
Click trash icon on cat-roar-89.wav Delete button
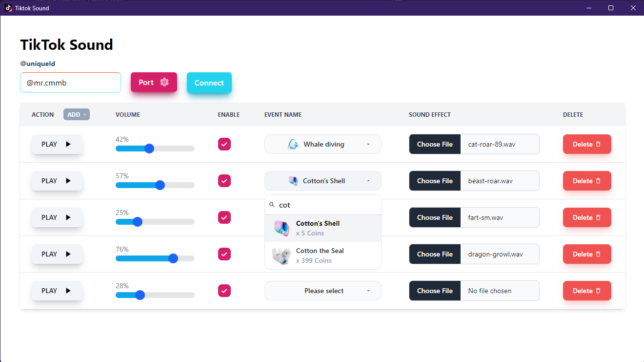[x=598, y=144]
